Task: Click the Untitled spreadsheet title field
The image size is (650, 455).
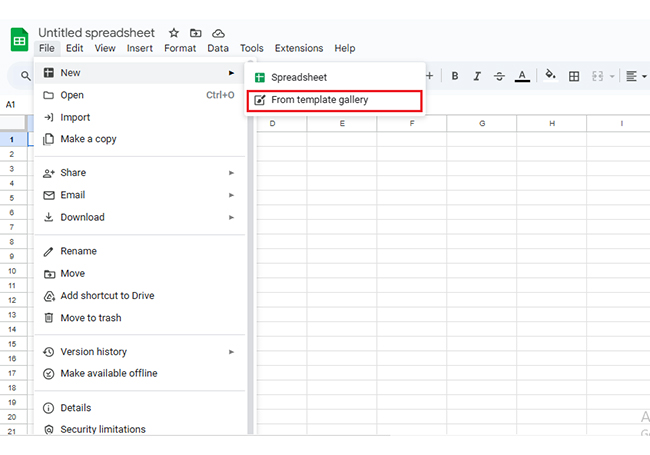Action: point(98,33)
